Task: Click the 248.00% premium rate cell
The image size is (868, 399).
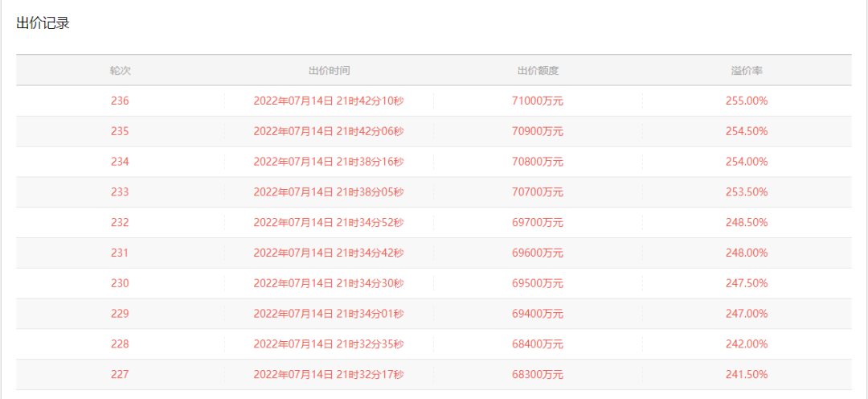Action: click(x=747, y=253)
